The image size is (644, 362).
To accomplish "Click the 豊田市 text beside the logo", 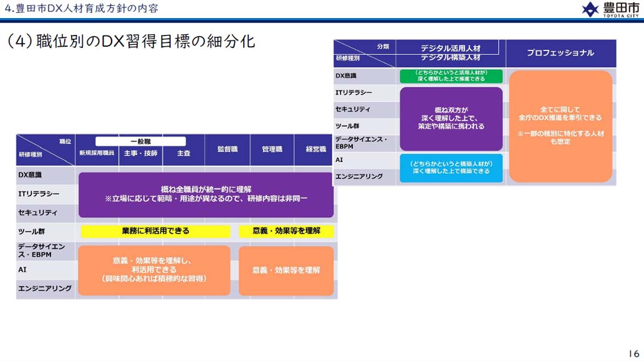I will point(619,7).
